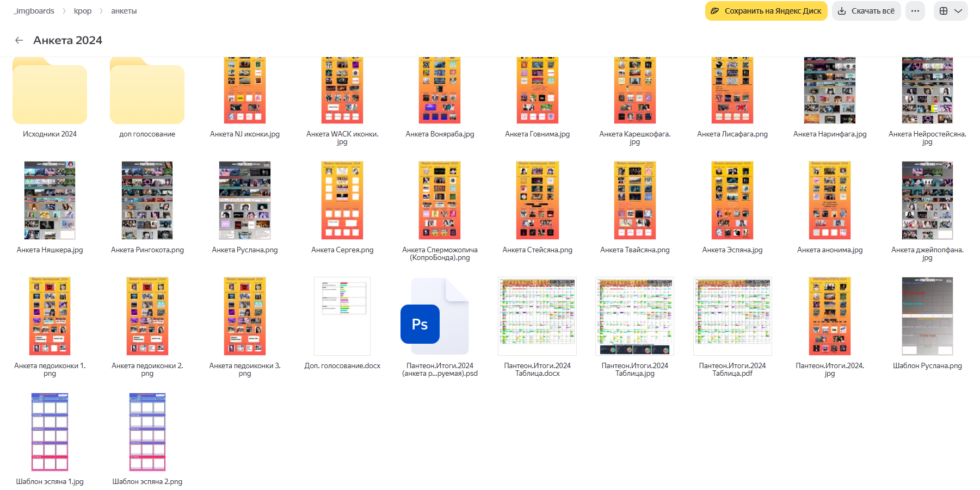The image size is (980, 490).
Task: Click the file name "Шаблон эспяна 2.png"
Action: point(147,482)
